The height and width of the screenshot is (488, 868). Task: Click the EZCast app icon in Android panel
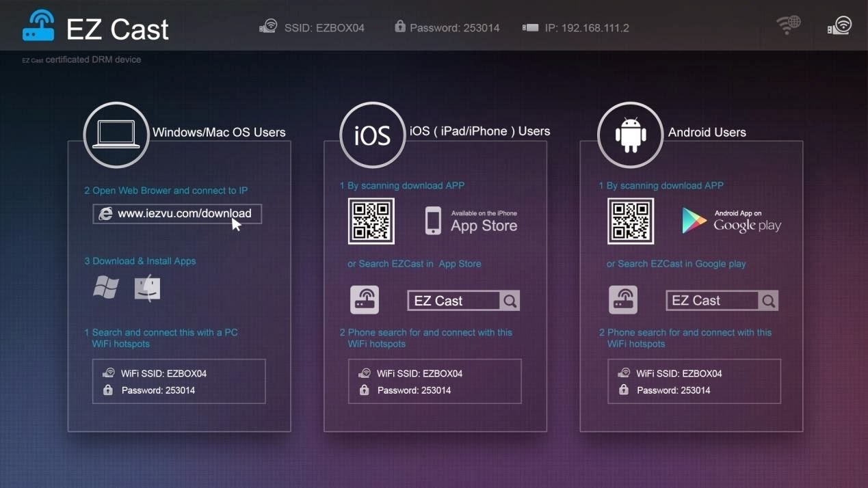tap(623, 300)
